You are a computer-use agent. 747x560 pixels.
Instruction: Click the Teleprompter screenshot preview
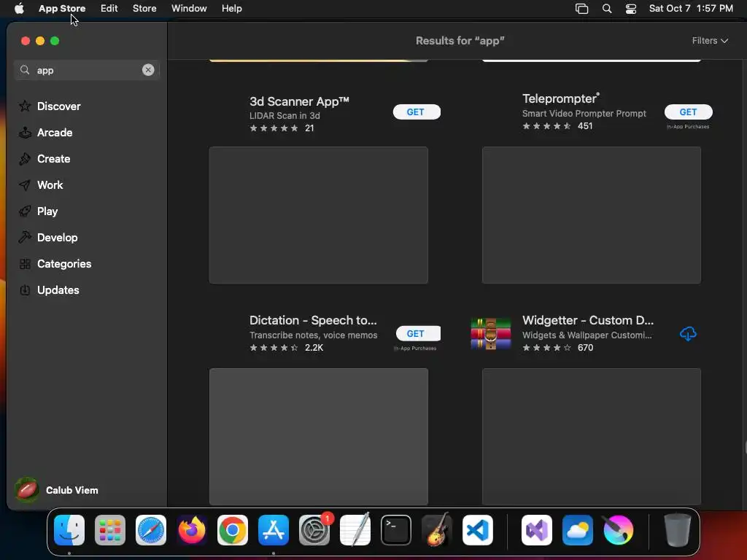pos(592,215)
